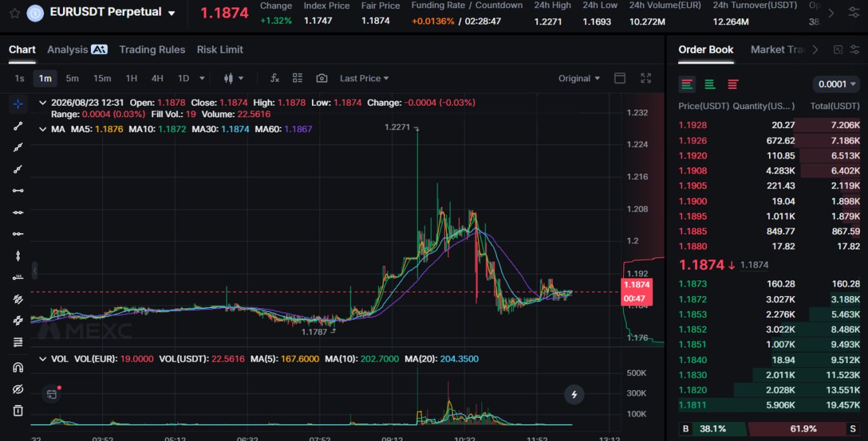The height and width of the screenshot is (441, 868).
Task: Switch to the Order Book tab
Action: [706, 49]
